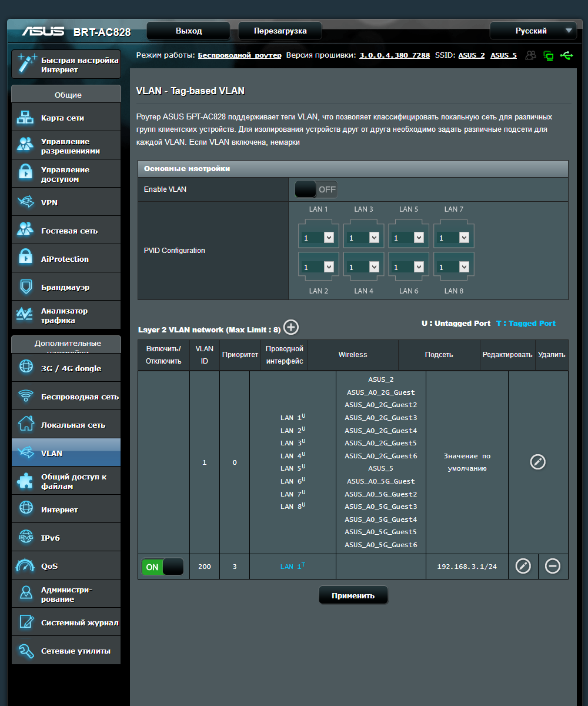Open the Quick Internet Setup wand icon
The image size is (588, 706).
tap(26, 64)
